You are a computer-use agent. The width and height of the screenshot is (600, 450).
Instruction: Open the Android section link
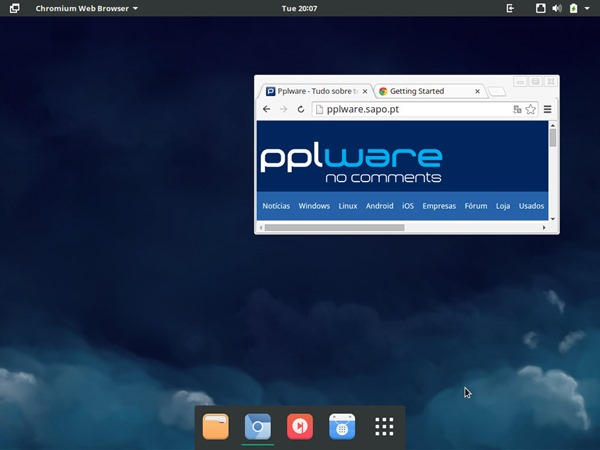[380, 206]
